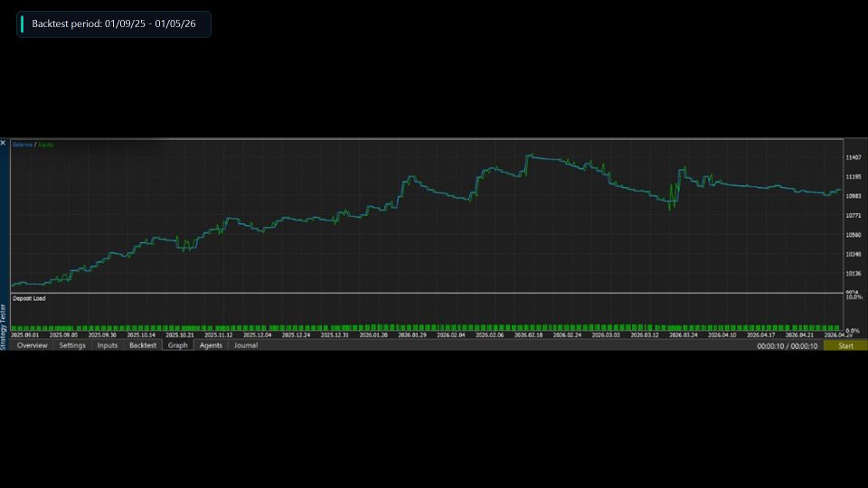Click the 11407 value on price axis

tap(854, 157)
